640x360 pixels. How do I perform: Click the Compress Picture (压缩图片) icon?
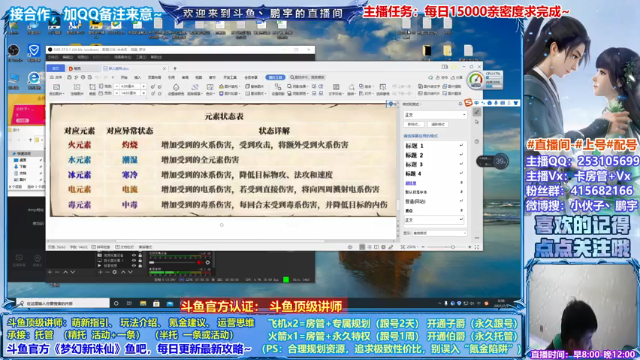tap(77, 87)
